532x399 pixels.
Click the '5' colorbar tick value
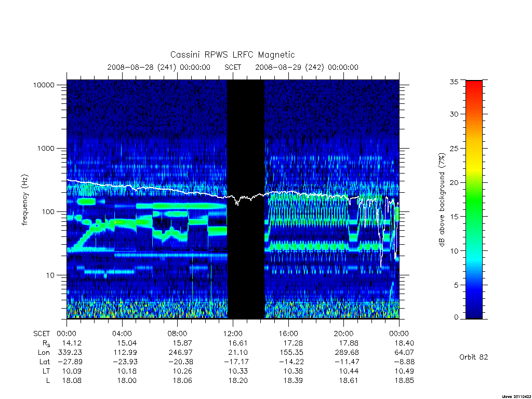click(x=456, y=285)
